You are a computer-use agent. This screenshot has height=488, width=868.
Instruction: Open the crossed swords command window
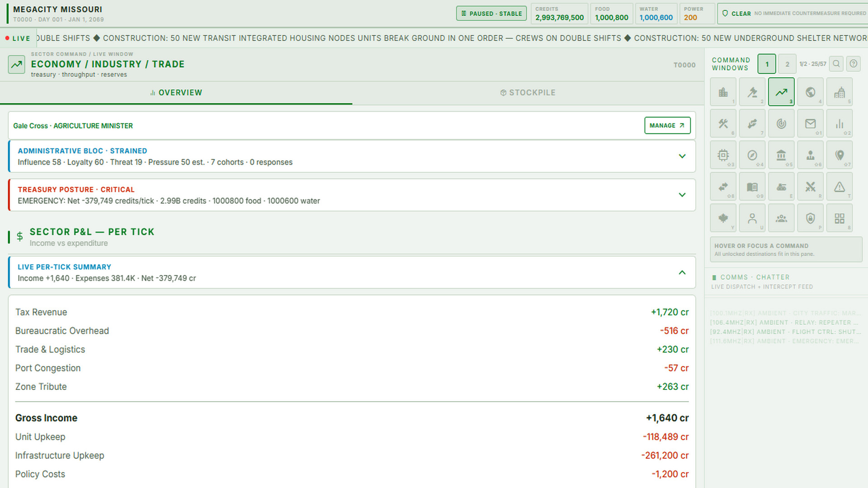(x=811, y=187)
